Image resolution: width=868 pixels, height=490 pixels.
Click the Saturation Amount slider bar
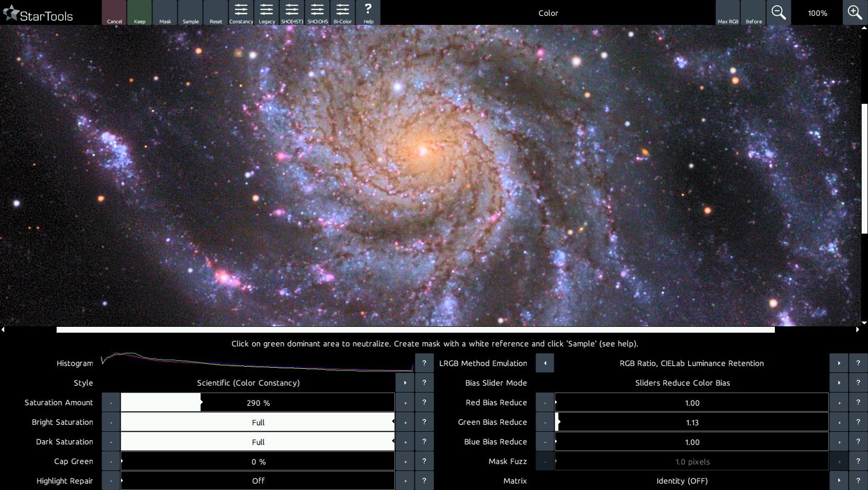point(258,403)
